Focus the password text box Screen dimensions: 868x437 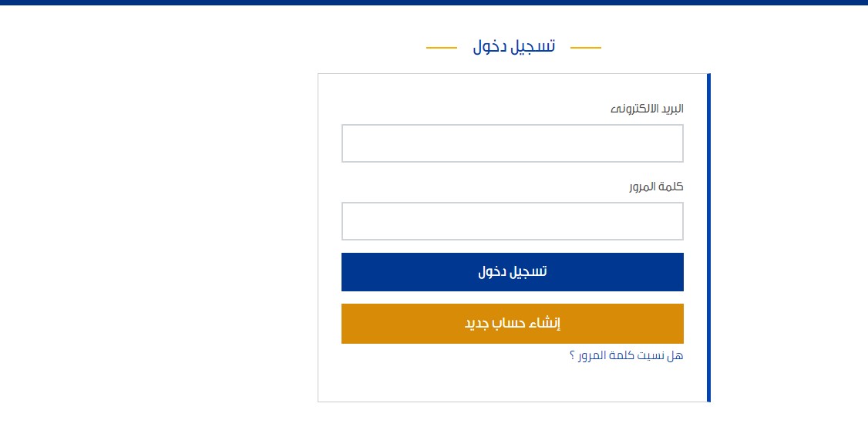(512, 221)
